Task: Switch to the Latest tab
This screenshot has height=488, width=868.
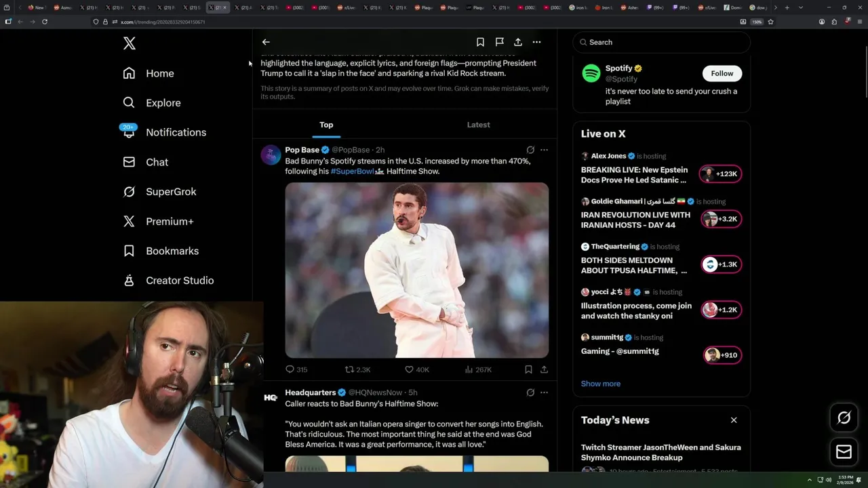Action: tap(478, 125)
